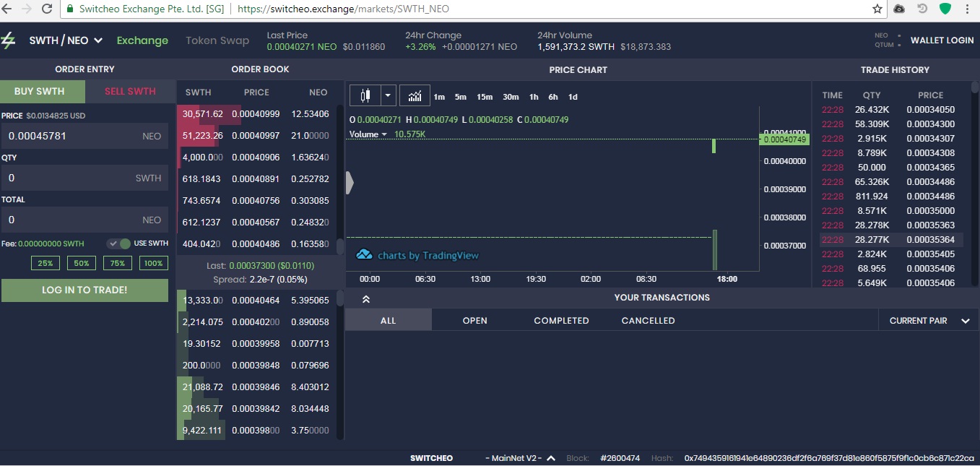Open Chrome three-dot menu
This screenshot has height=466, width=980.
pyautogui.click(x=967, y=9)
